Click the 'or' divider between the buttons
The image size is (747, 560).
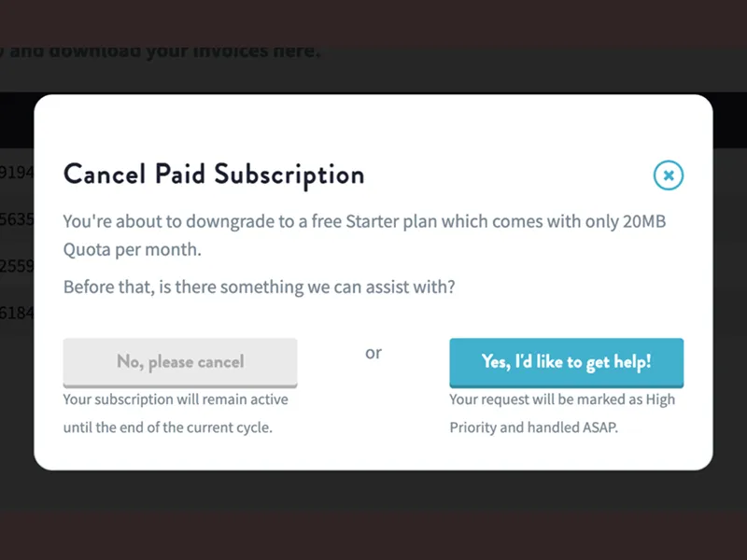(x=373, y=353)
